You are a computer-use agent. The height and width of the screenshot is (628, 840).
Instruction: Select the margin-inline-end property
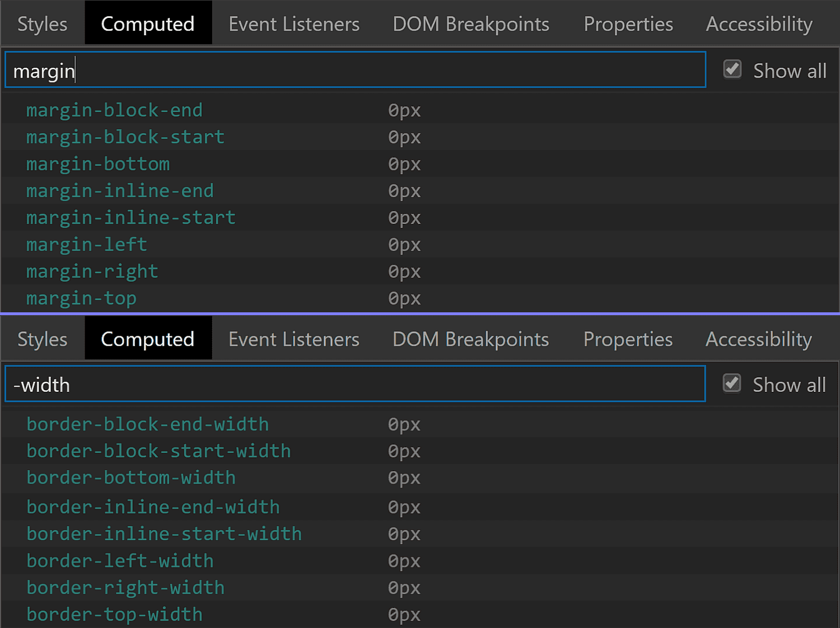120,191
